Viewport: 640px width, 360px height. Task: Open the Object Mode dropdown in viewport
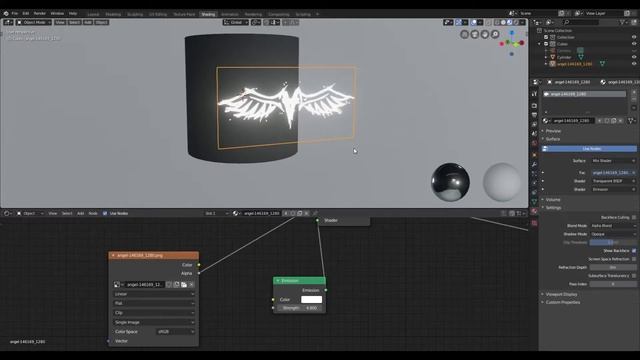[33, 22]
